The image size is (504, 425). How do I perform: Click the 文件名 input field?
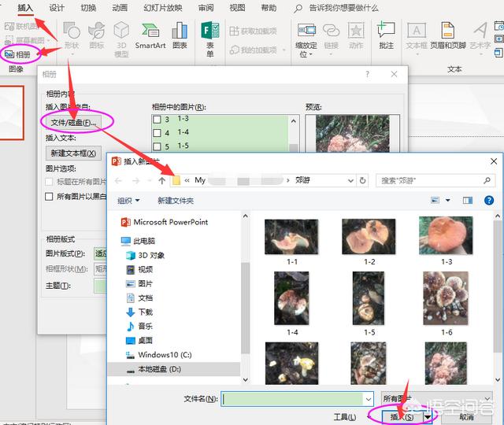click(293, 399)
